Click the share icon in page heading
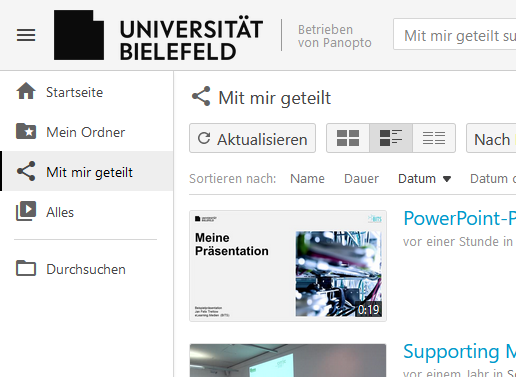Image resolution: width=516 pixels, height=377 pixels. [201, 96]
